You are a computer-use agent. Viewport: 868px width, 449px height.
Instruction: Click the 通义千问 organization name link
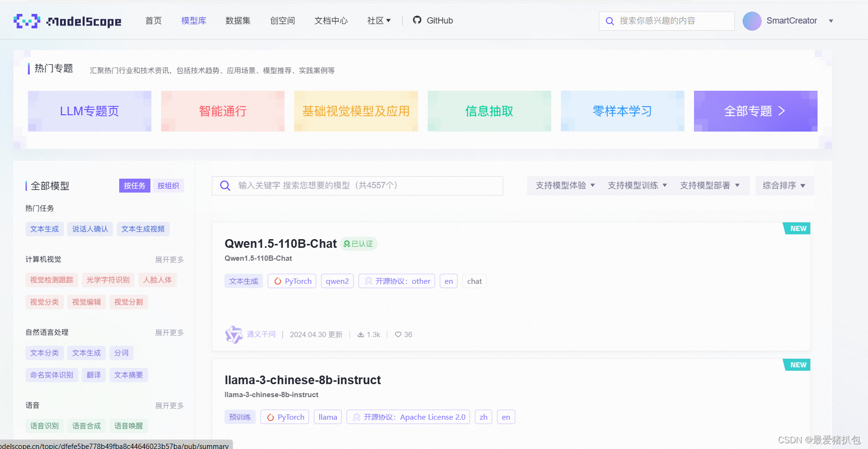261,334
